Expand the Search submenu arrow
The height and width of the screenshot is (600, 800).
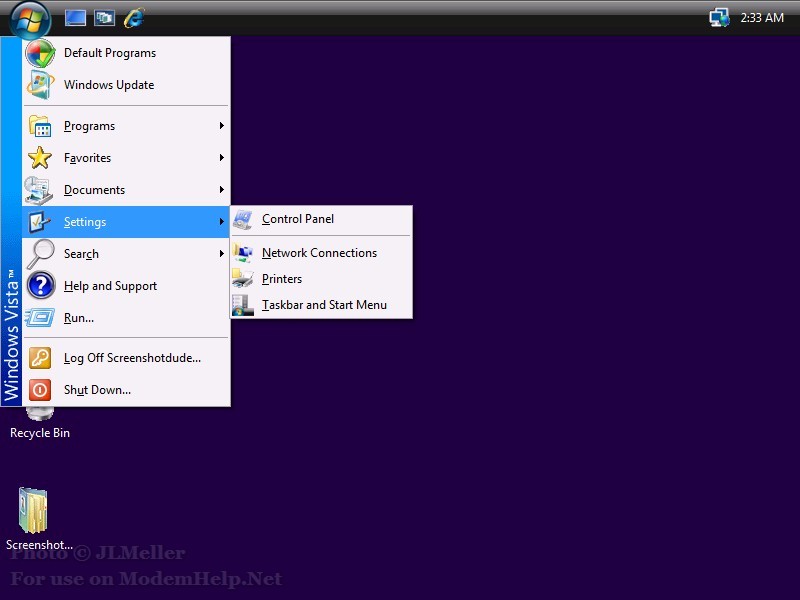click(x=221, y=254)
